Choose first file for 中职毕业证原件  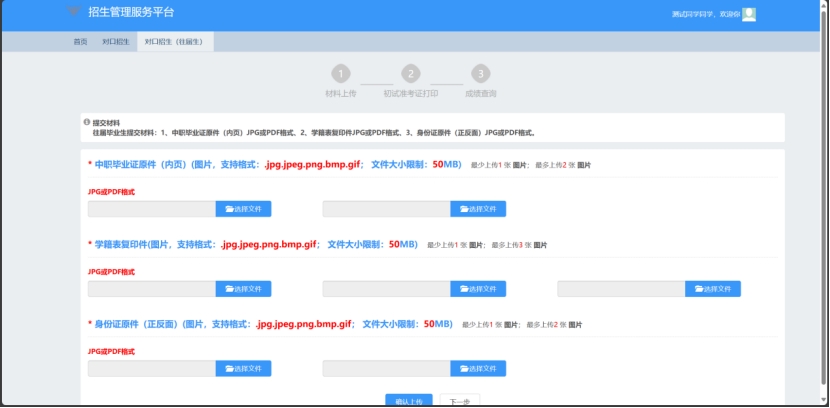coord(243,209)
